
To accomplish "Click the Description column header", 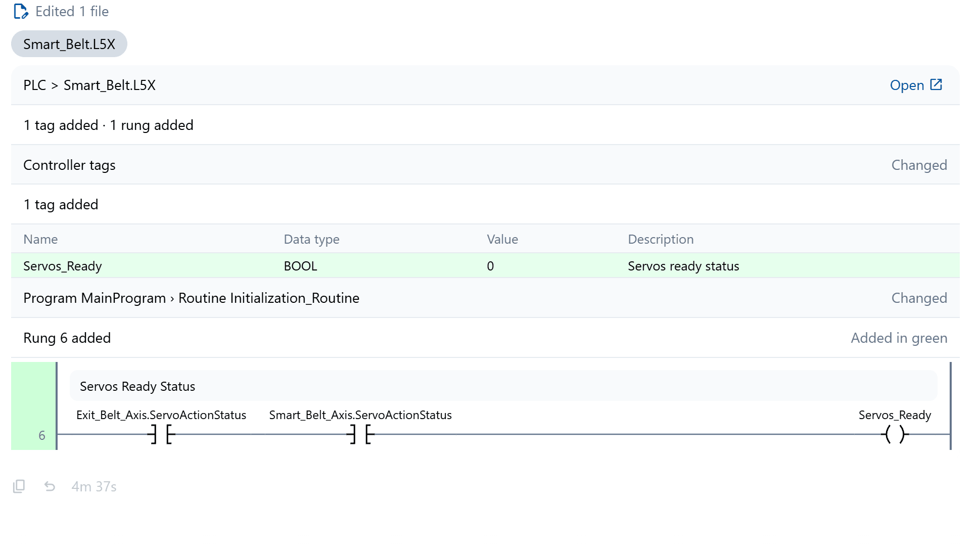I will point(661,239).
